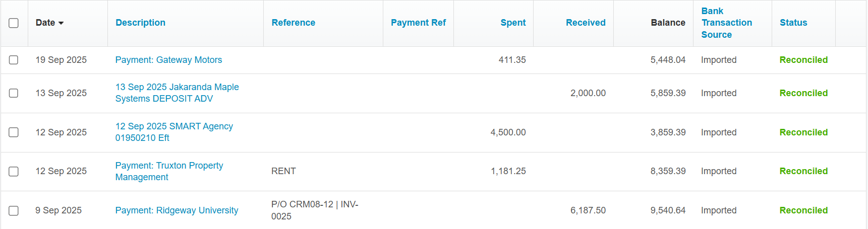Sort by Description column header

coord(140,23)
